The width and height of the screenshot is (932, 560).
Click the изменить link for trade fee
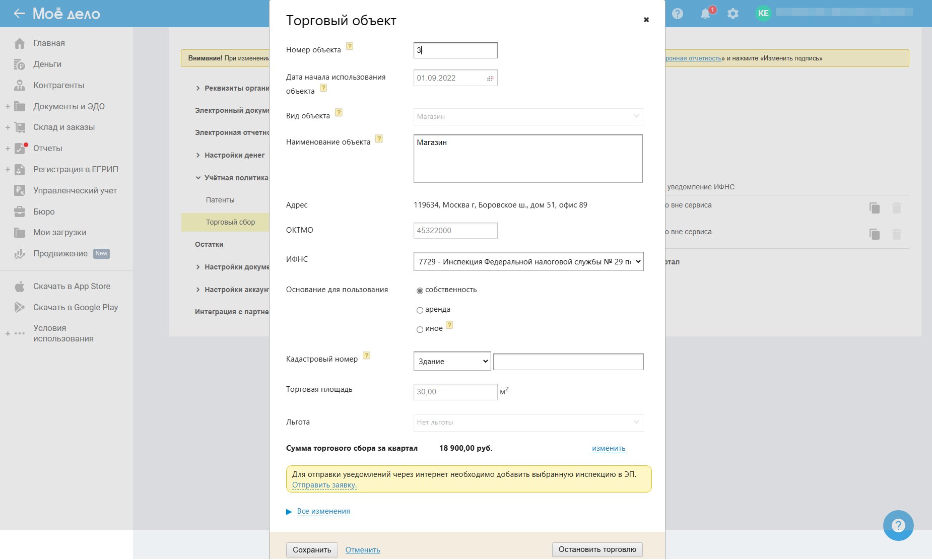coord(609,448)
